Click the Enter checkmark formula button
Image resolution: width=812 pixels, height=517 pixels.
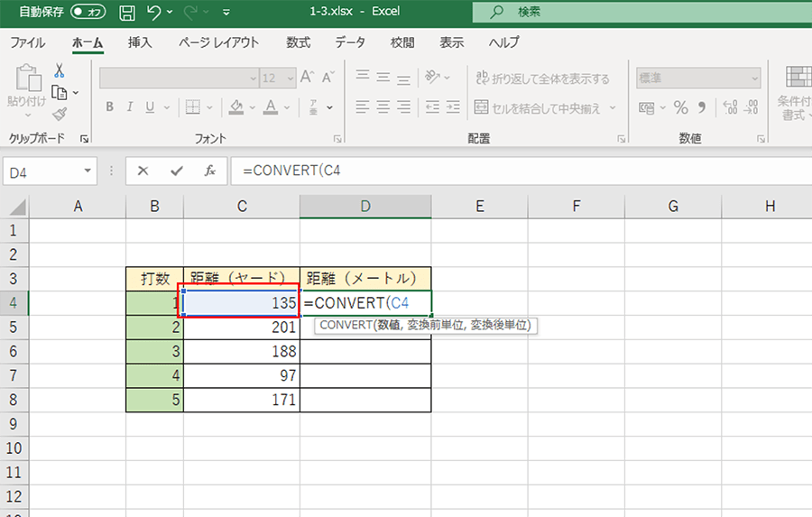(177, 171)
